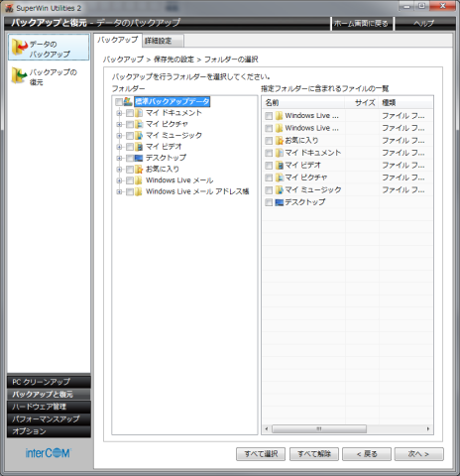Viewport: 460px width, 476px height.
Task: Expand the マイ ビデオ tree node
Action: coord(120,147)
